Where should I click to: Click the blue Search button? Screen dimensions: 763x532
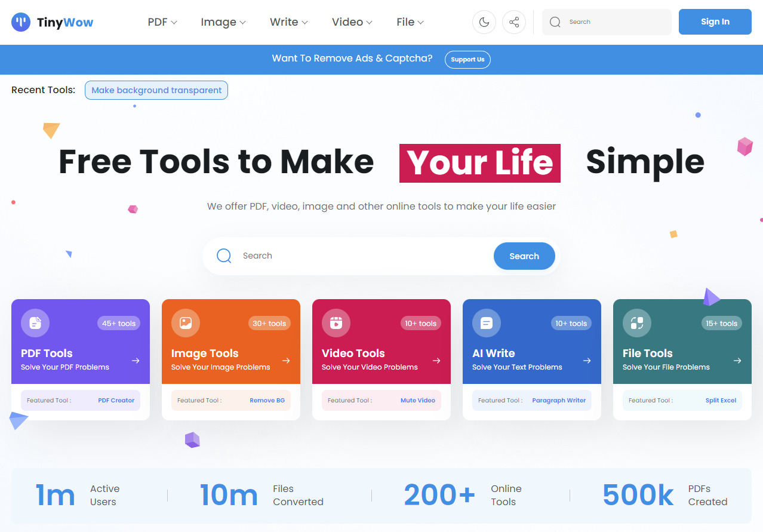tap(524, 256)
